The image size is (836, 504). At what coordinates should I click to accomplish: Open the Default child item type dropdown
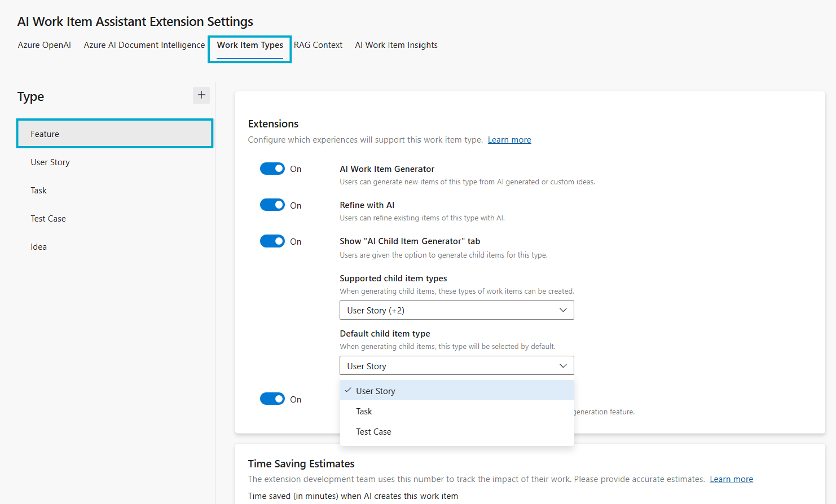(456, 365)
